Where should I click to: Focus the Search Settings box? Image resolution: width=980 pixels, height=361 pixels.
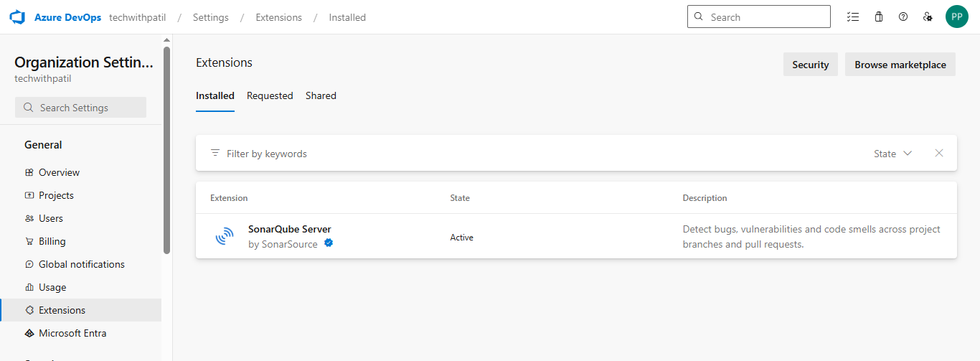(x=80, y=108)
